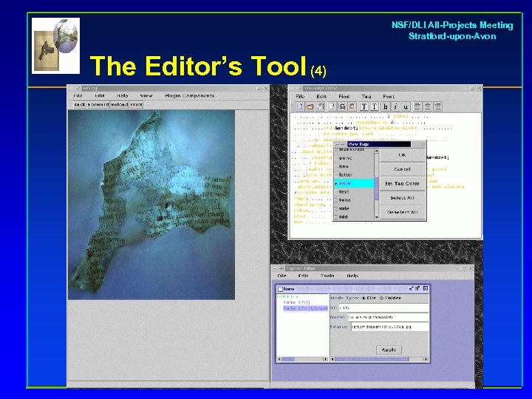Image resolution: width=532 pixels, height=399 pixels.
Task: Click Cancel in the View Tags dialog
Action: [402, 169]
